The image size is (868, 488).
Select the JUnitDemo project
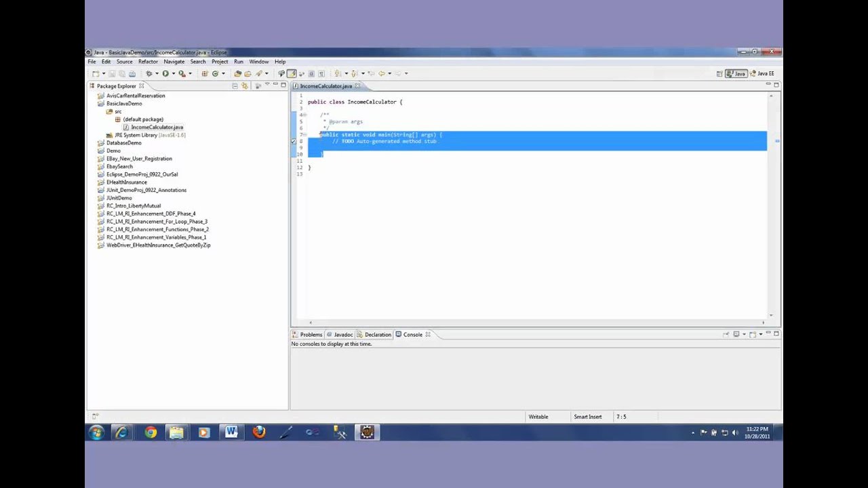[x=119, y=198]
